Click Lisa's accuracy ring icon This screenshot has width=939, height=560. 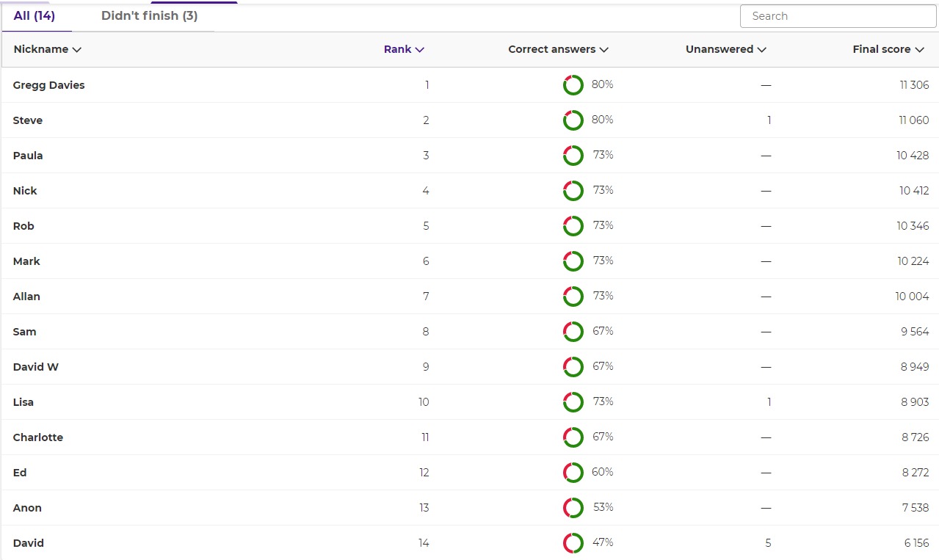(x=573, y=402)
